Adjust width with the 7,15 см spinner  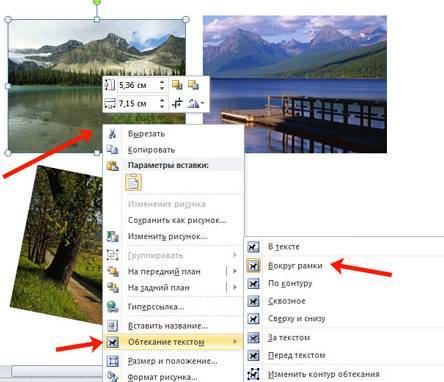[x=162, y=103]
